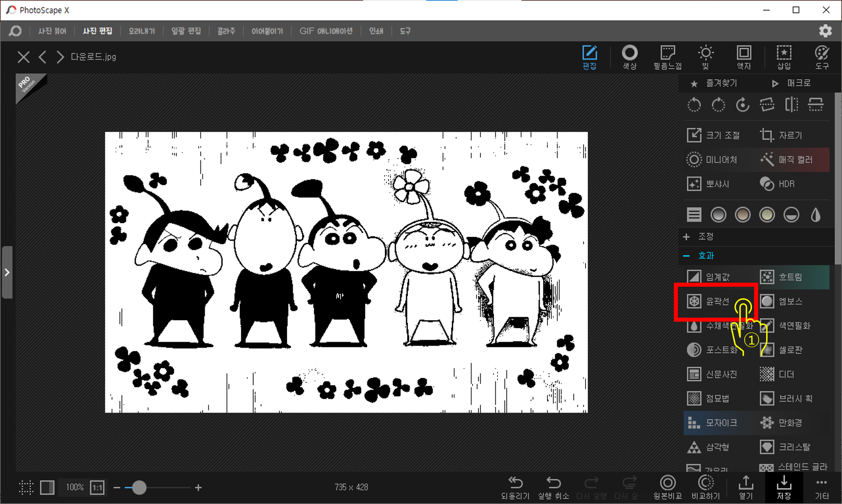Open the 매크로 macro panel
Viewport: 842px width, 504px height.
pyautogui.click(x=791, y=83)
